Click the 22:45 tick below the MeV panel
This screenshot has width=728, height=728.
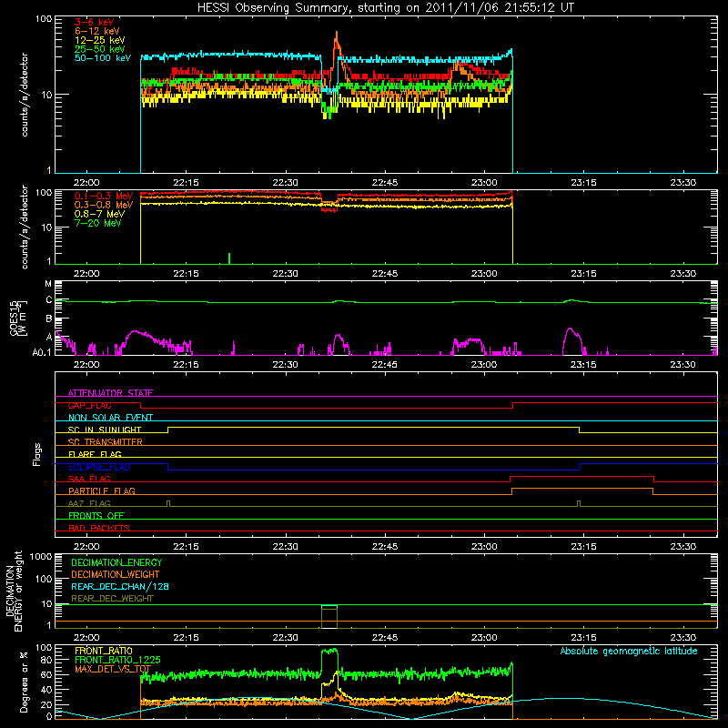click(x=385, y=274)
